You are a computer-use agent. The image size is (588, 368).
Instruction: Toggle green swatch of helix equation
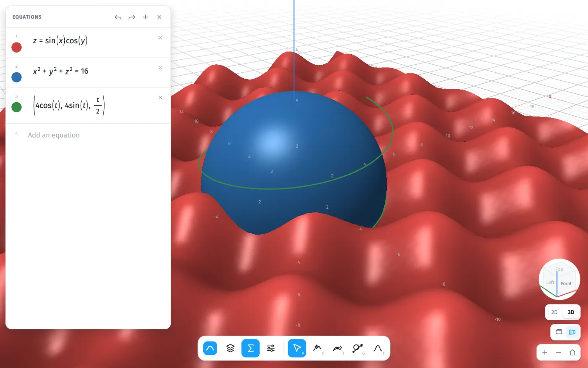(16, 107)
